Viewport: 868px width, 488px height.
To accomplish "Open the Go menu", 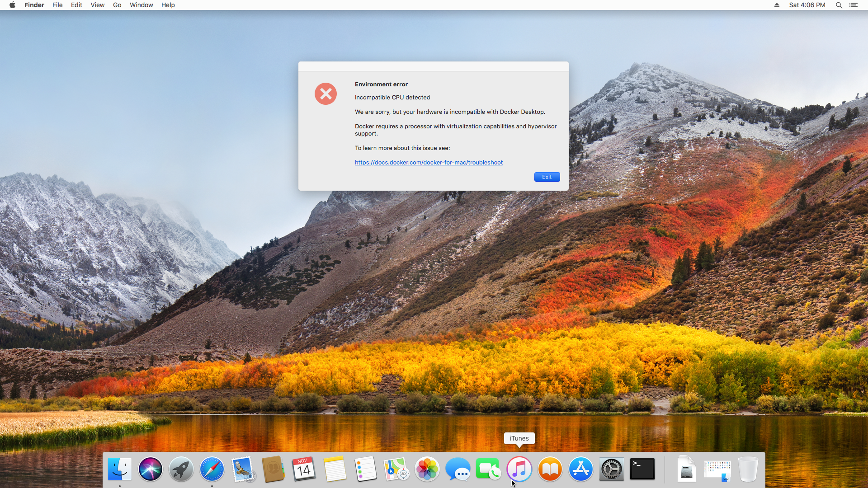I will point(117,5).
